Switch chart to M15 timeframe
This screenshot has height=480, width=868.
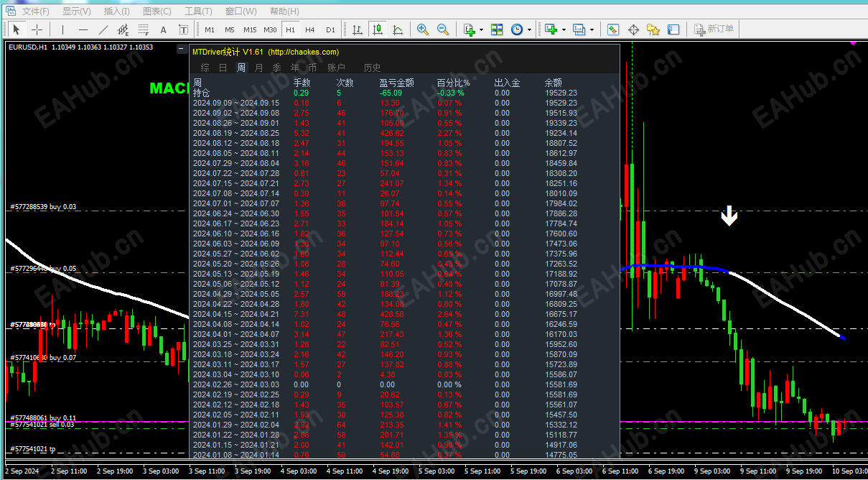point(250,29)
